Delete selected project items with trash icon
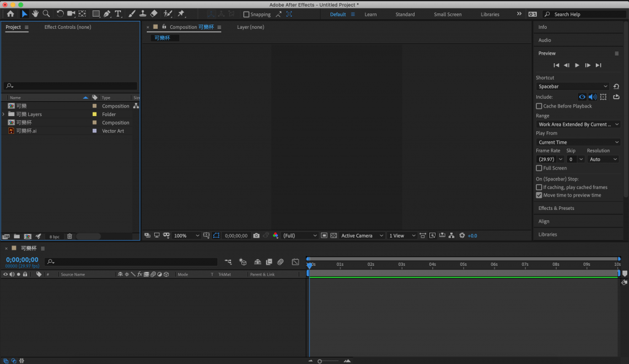This screenshot has width=629, height=364. click(x=69, y=236)
